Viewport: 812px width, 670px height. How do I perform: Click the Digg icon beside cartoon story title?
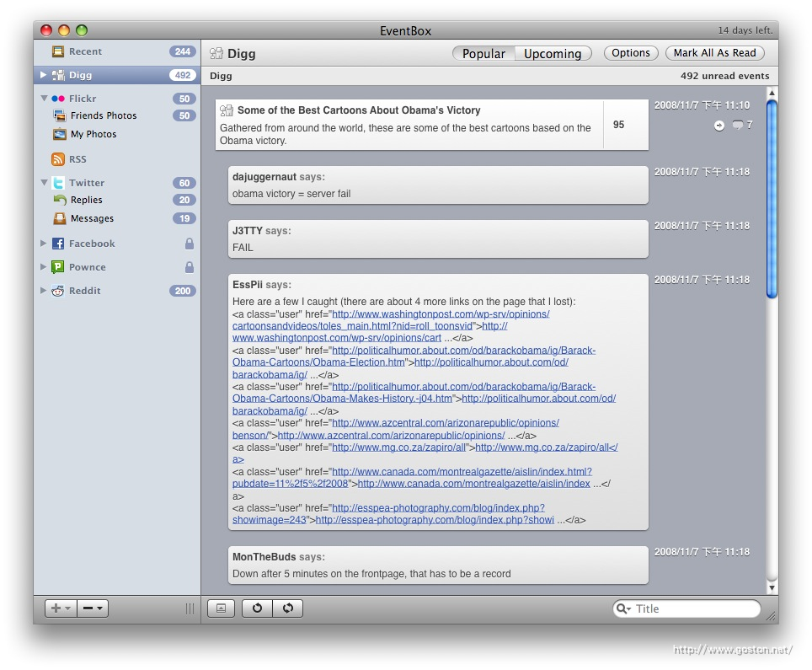pos(227,110)
